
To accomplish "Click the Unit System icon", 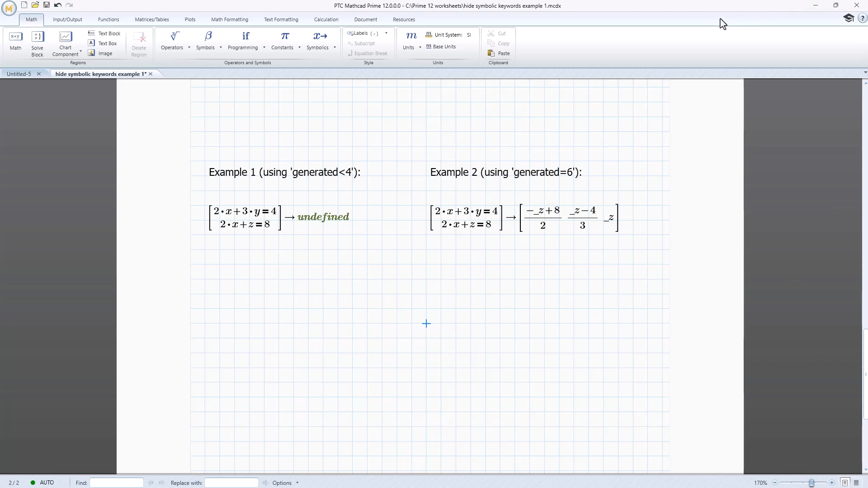I will pyautogui.click(x=429, y=35).
